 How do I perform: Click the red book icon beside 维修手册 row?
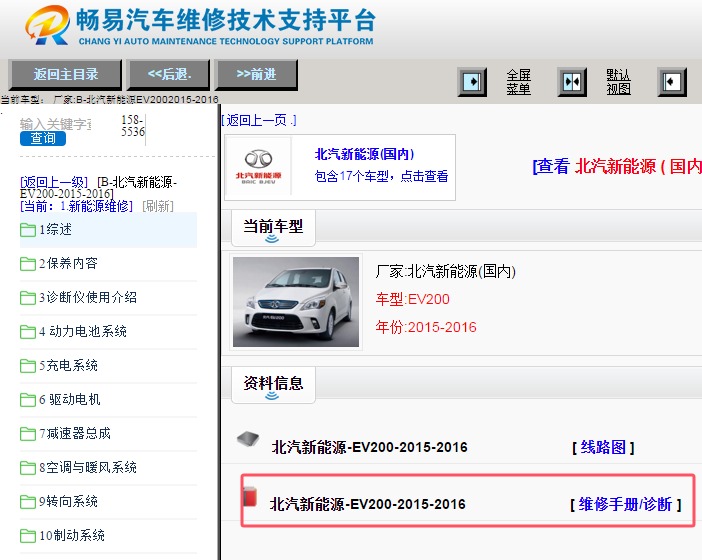(x=250, y=496)
